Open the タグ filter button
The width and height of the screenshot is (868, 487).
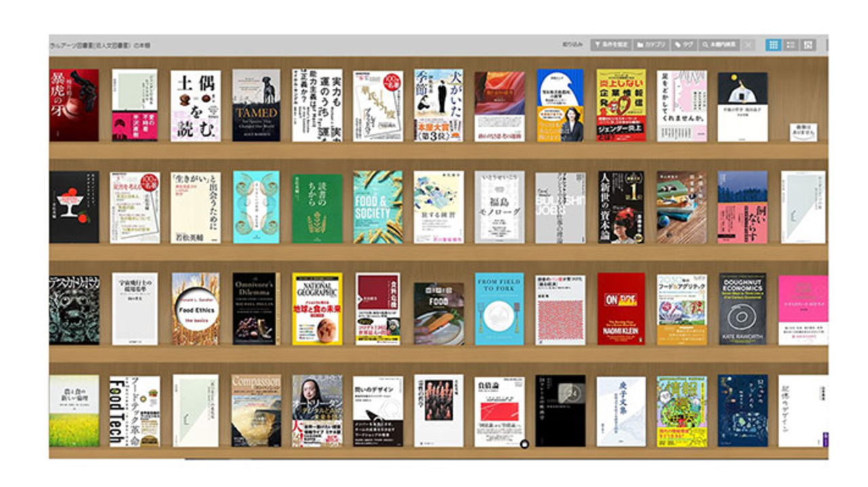pos(684,45)
